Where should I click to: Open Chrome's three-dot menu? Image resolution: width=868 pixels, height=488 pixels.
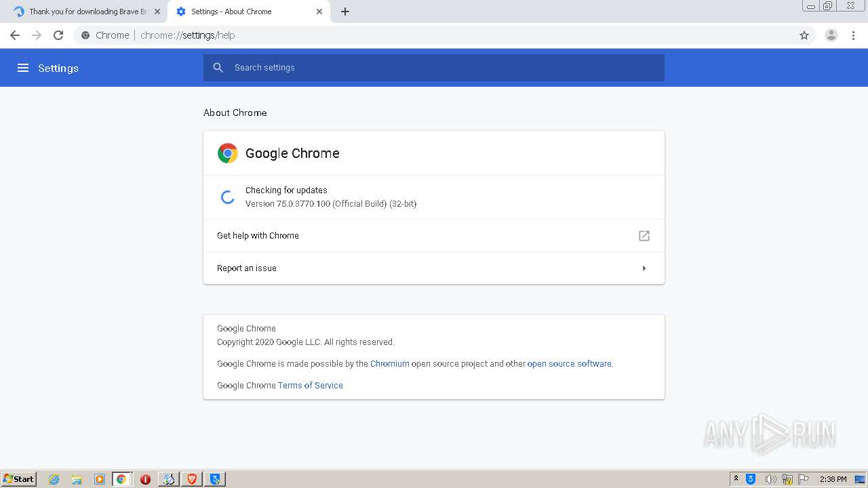pyautogui.click(x=854, y=35)
